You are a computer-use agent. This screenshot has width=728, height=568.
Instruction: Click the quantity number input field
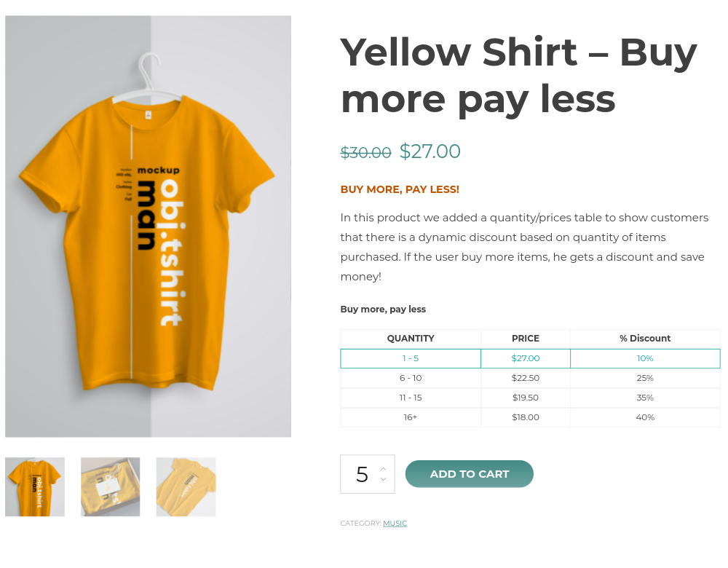pyautogui.click(x=362, y=474)
